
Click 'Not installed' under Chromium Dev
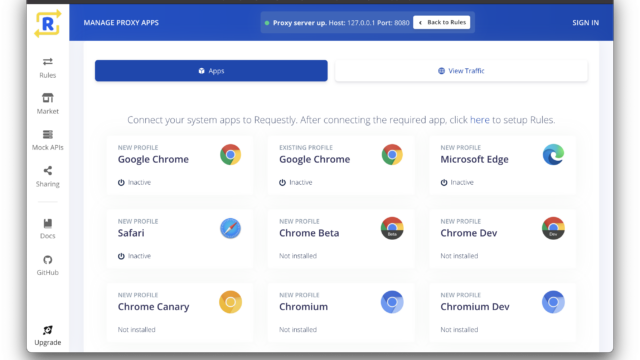pyautogui.click(x=459, y=329)
